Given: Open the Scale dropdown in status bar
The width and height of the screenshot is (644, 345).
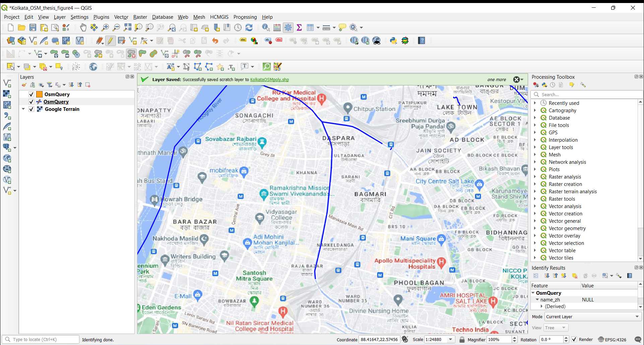Looking at the screenshot, I should [451, 339].
